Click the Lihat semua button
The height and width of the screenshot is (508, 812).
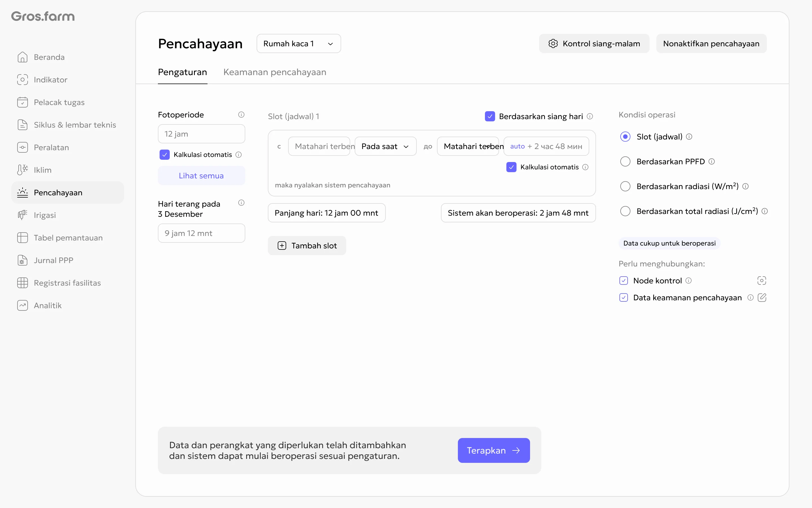(201, 175)
